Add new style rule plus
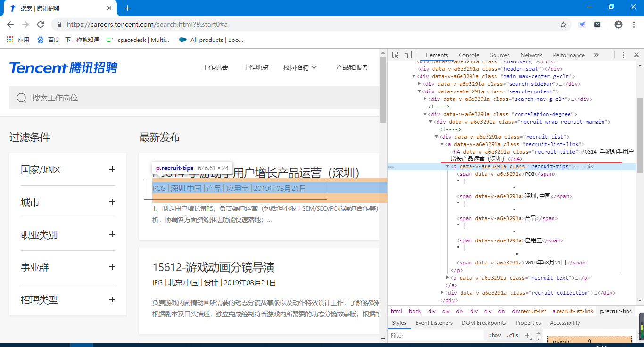The width and height of the screenshot is (644, 347). click(x=527, y=336)
